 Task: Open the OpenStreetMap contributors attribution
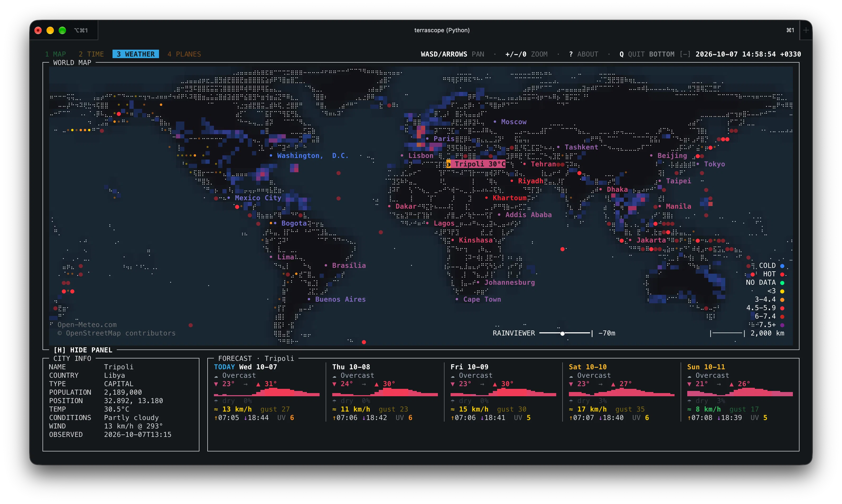click(116, 333)
